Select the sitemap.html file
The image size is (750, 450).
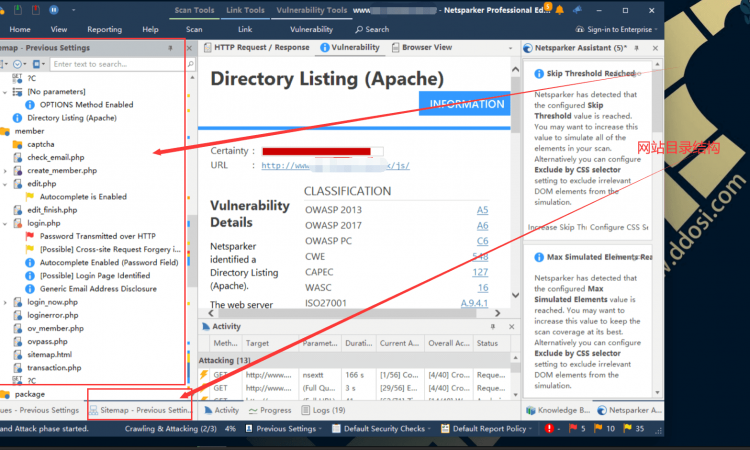[x=49, y=354]
